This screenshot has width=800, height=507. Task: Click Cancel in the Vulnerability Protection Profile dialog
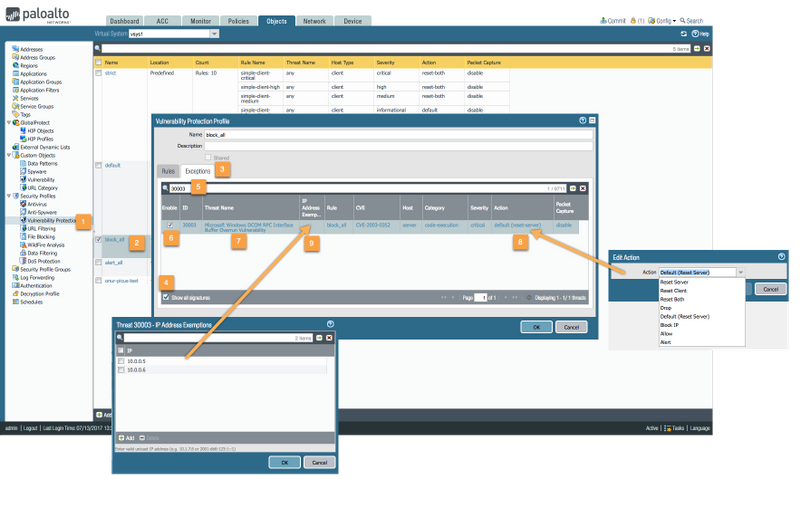(x=571, y=327)
